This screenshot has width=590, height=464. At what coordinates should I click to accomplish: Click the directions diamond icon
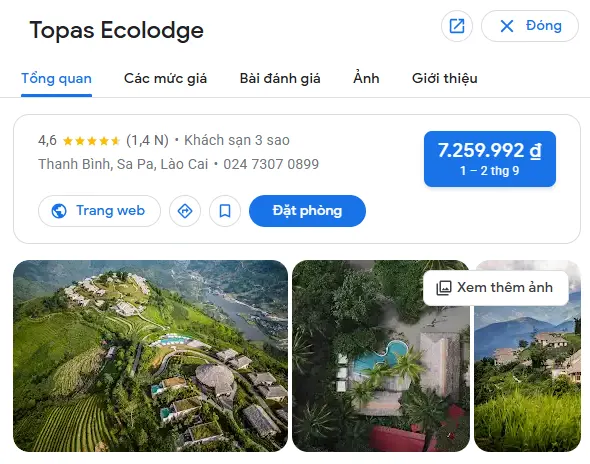pos(185,211)
